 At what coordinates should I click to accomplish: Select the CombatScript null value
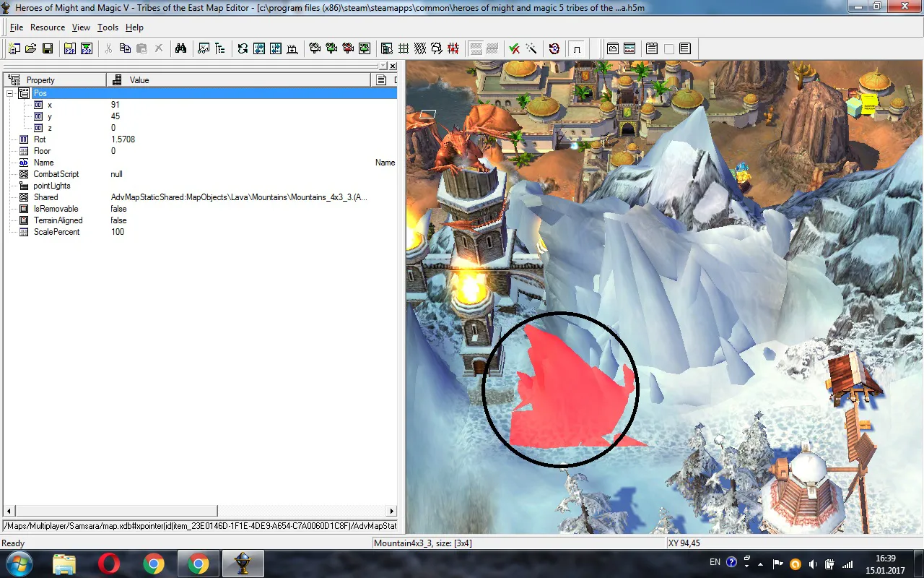coord(116,174)
